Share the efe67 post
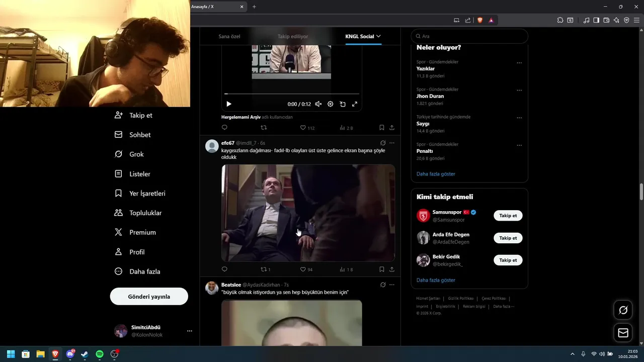 [x=392, y=269]
